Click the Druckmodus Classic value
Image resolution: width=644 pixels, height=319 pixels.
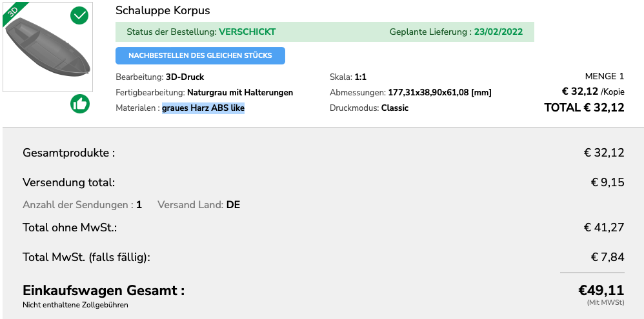(395, 108)
